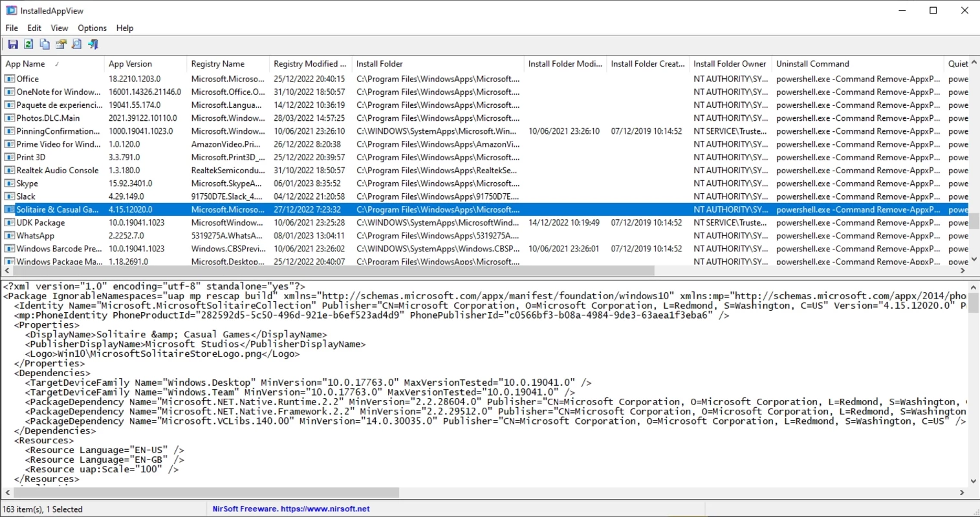Click the '163 item(s), 1 Selected' status text
The width and height of the screenshot is (980, 517).
[43, 509]
